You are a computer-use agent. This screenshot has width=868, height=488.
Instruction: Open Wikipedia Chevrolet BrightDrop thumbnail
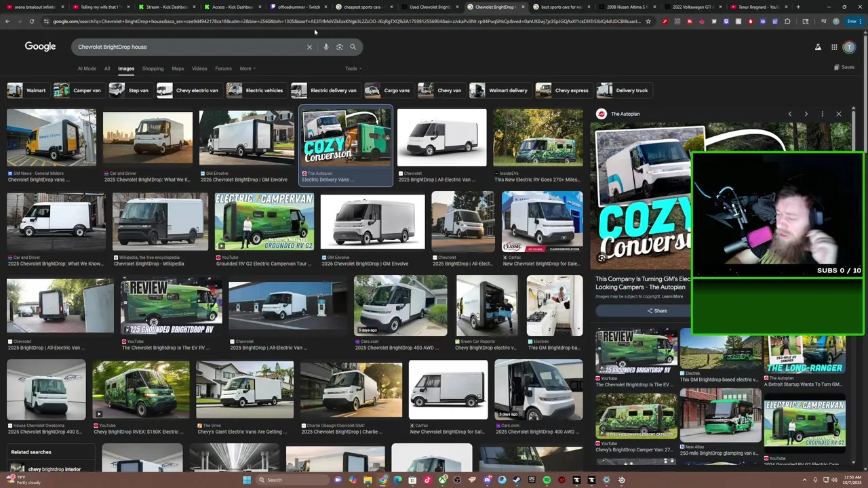click(x=160, y=222)
